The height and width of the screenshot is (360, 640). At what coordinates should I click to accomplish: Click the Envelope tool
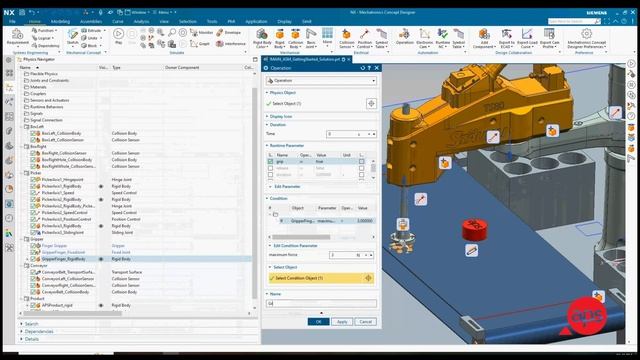(x=229, y=32)
